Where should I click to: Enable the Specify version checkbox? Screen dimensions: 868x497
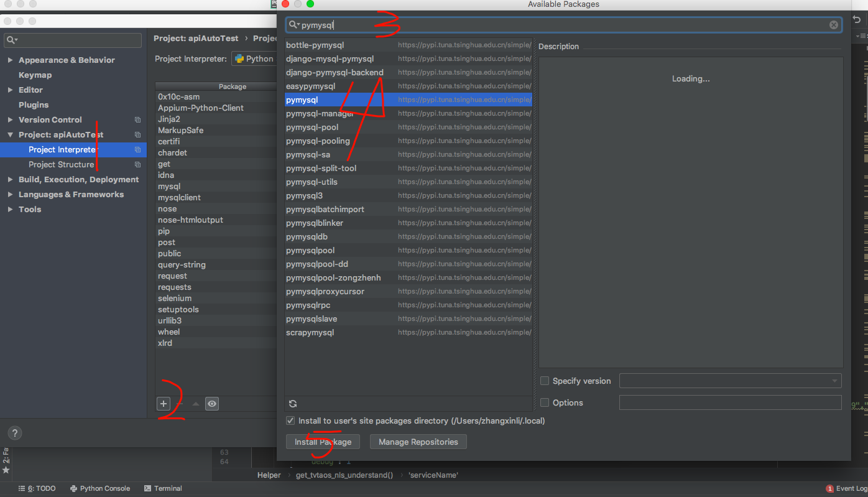point(545,381)
